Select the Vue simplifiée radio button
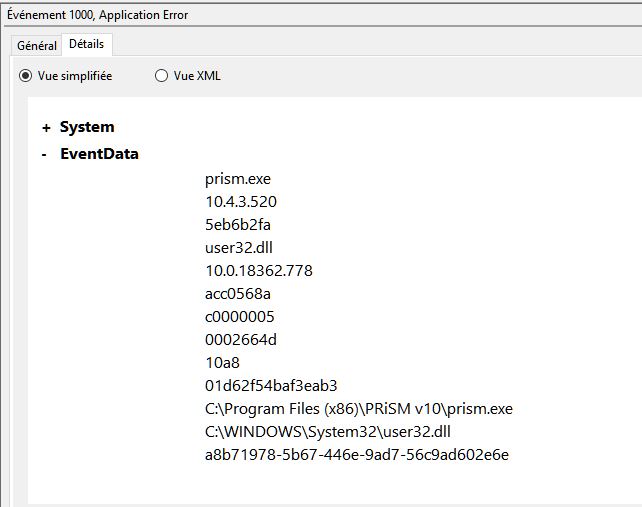642x507 pixels. pos(26,76)
